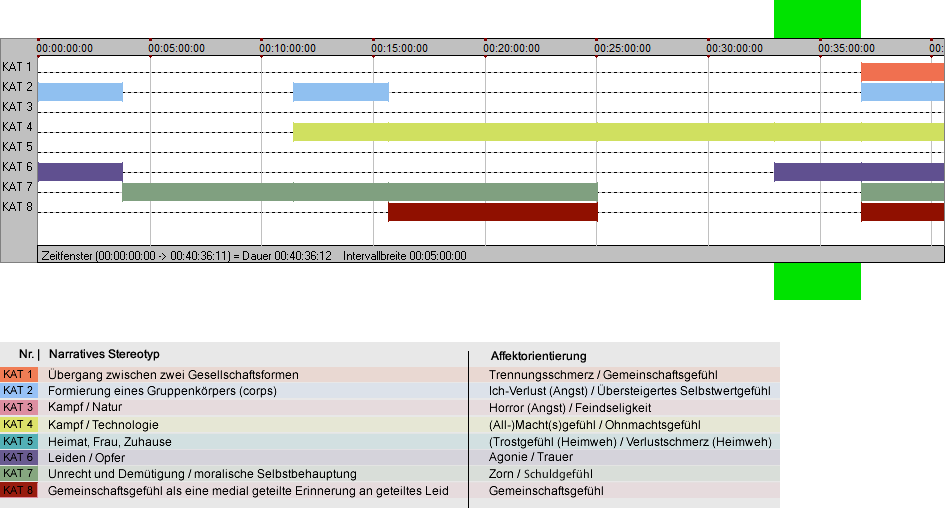Image resolution: width=945 pixels, height=530 pixels.
Task: Click 'Trennungsschmerz / Gemeinschaftsgefühl' affect text
Action: 603,374
